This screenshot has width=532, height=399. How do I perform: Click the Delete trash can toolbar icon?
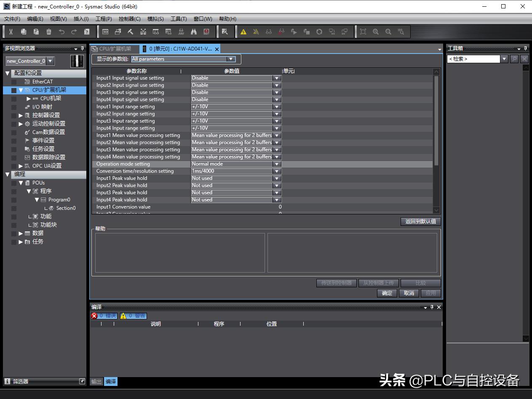coord(49,32)
